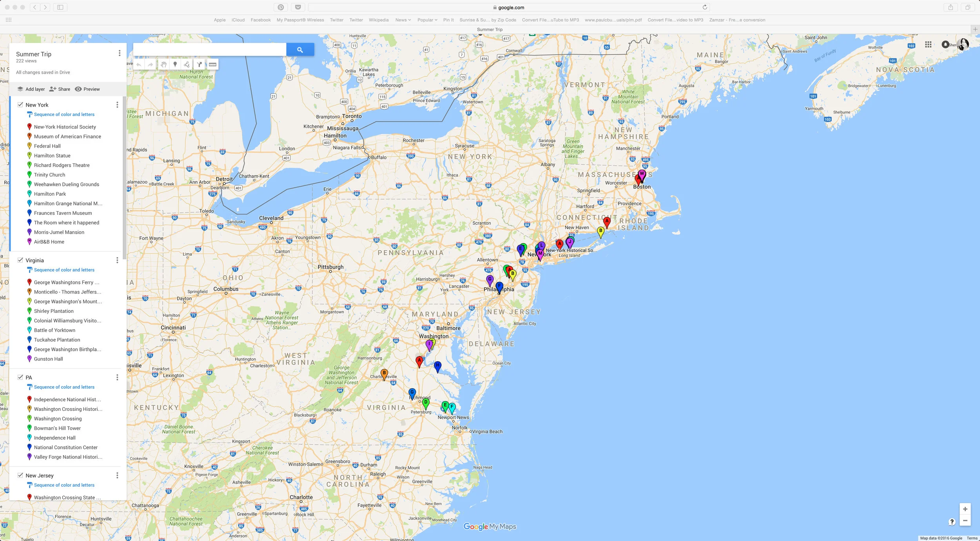Open the iCloud bookmark

tap(238, 20)
